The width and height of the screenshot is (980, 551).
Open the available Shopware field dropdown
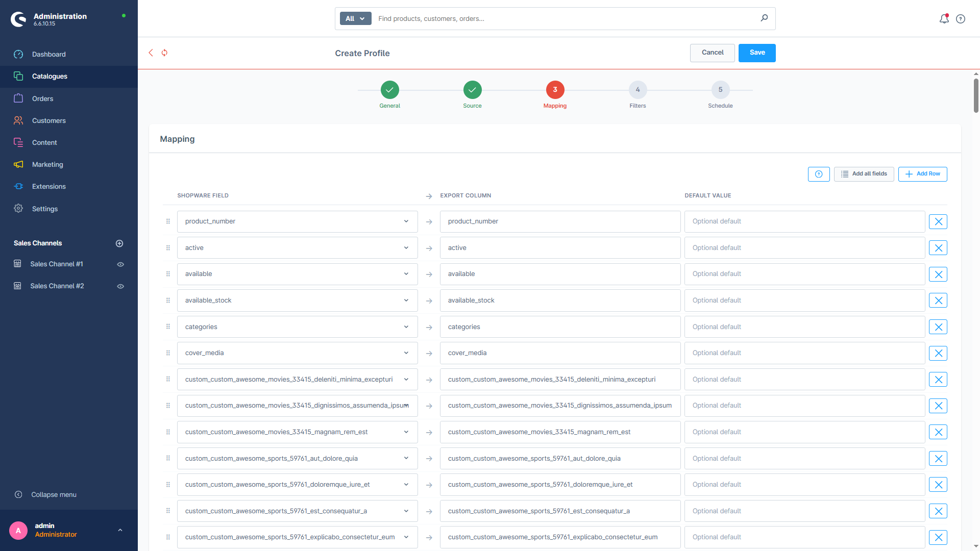297,274
